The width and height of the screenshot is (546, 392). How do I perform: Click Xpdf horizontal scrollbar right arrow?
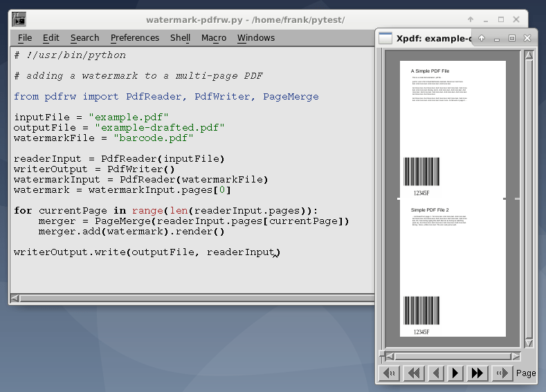(x=516, y=356)
